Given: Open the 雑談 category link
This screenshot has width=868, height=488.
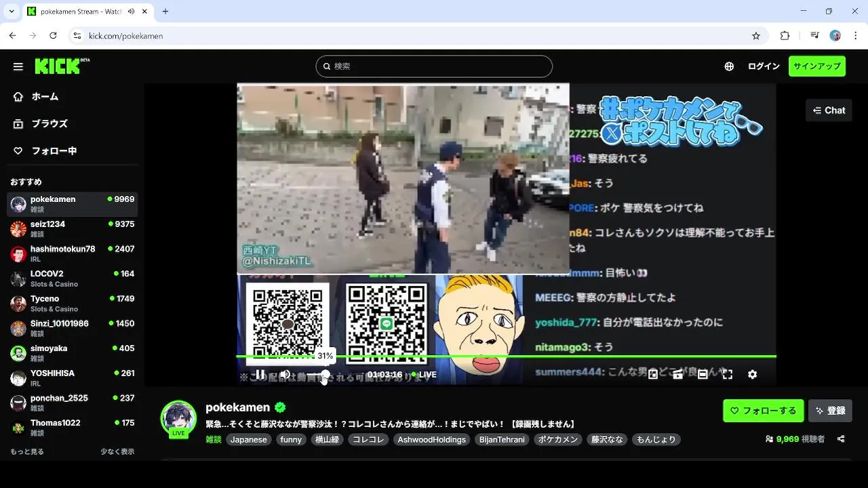Looking at the screenshot, I should (x=214, y=439).
